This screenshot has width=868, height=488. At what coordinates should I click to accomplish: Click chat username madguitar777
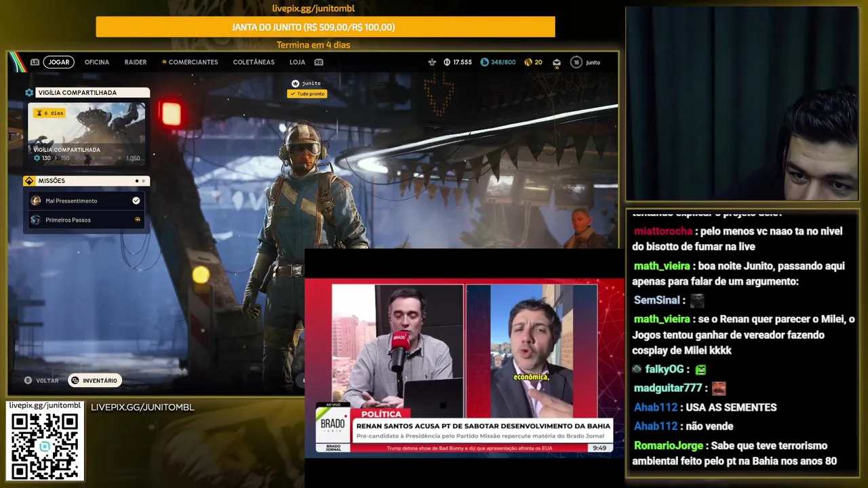point(668,388)
